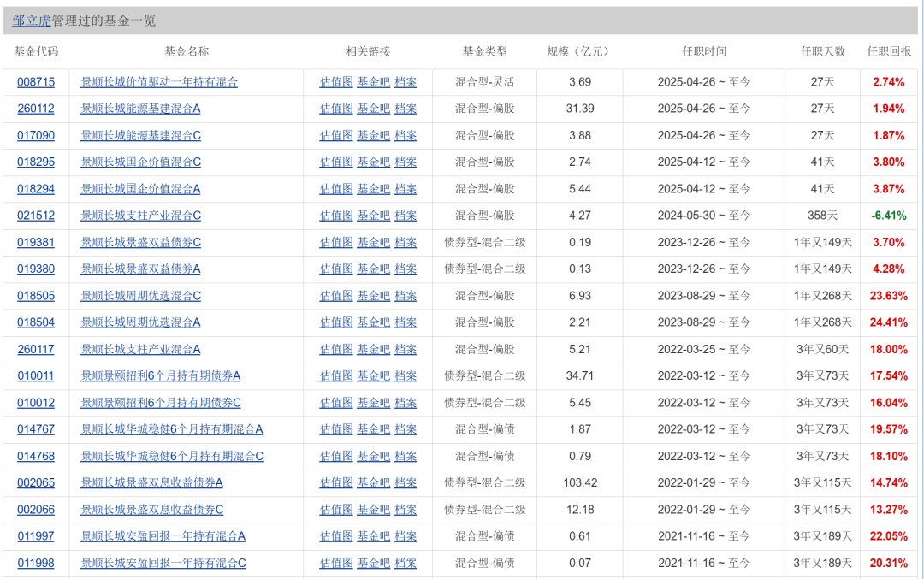Open manager link 邹立虎 in the header
The width and height of the screenshot is (924, 579).
32,21
